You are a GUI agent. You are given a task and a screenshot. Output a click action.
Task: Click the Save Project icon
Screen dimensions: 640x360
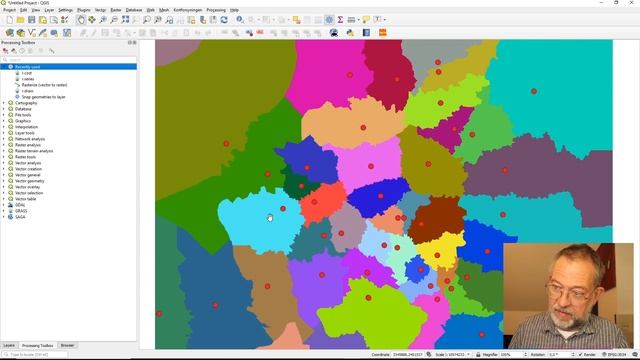coord(31,20)
